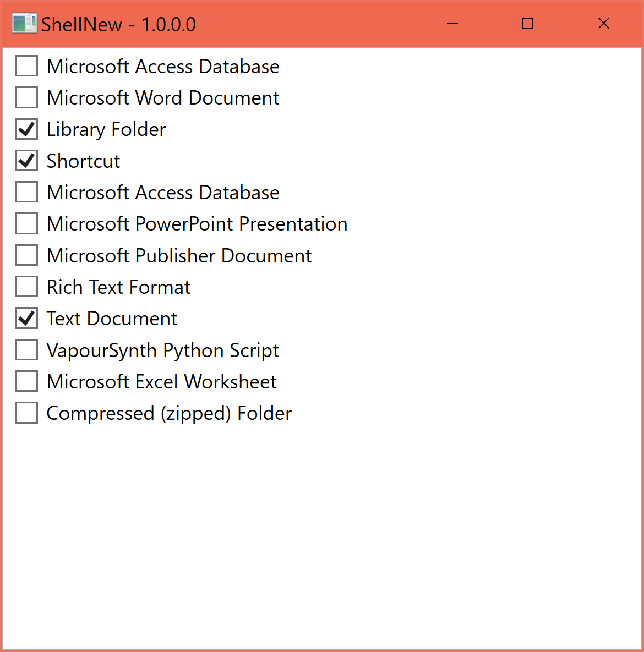Check Microsoft Access Database above Microsoft Word Document
The height and width of the screenshot is (652, 644).
pos(26,66)
